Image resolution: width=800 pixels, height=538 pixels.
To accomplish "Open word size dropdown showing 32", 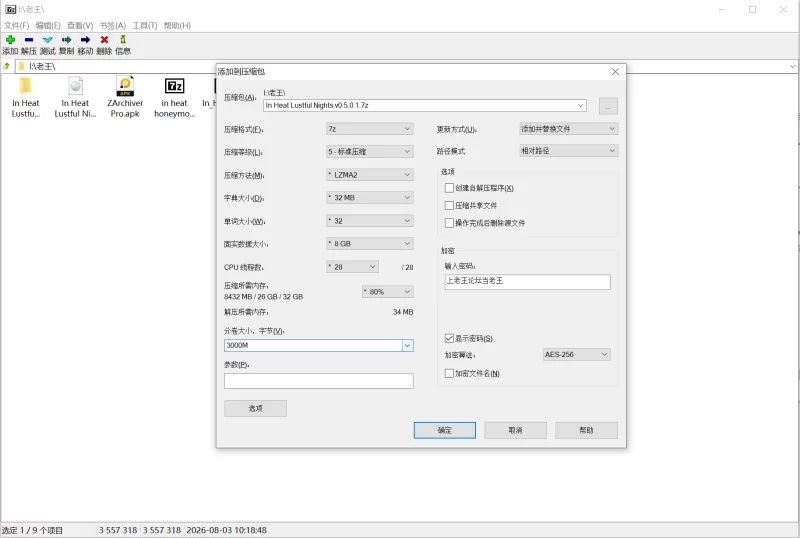I will pos(369,221).
